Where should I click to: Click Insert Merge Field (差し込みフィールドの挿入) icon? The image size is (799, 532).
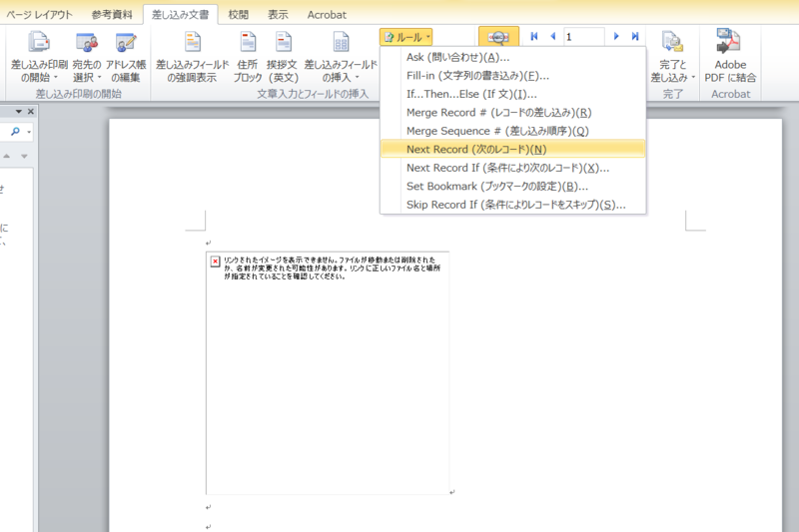pos(341,42)
